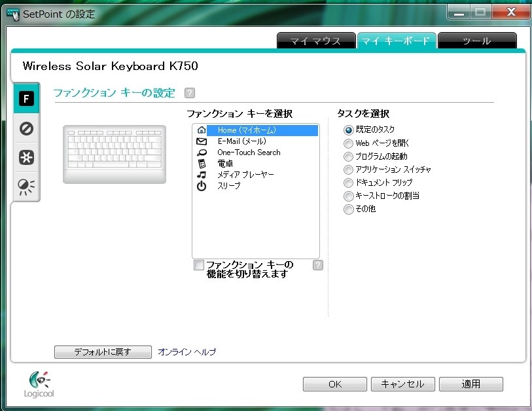
Task: Open the hotkey settings (asterisk icon)
Action: 26,158
